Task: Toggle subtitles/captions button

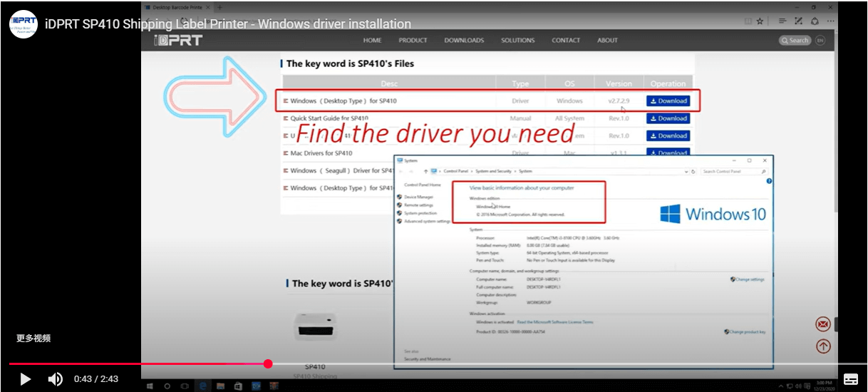Action: [x=851, y=379]
